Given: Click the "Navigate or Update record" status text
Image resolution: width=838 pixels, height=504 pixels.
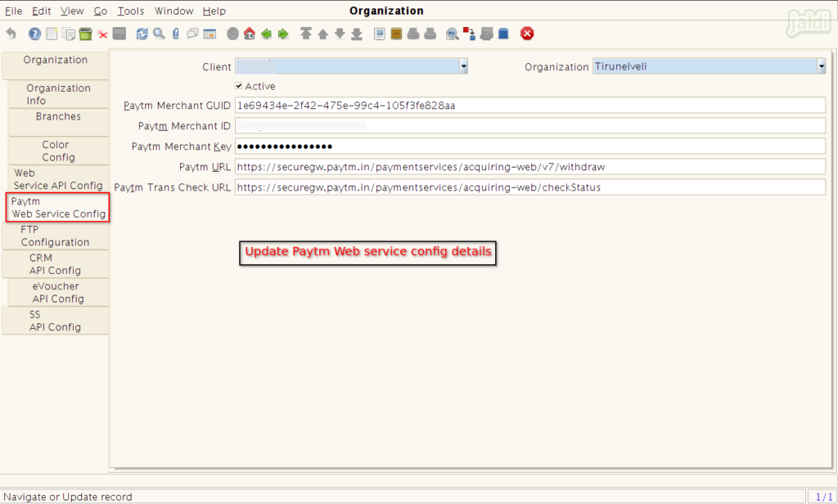Looking at the screenshot, I should coord(68,497).
